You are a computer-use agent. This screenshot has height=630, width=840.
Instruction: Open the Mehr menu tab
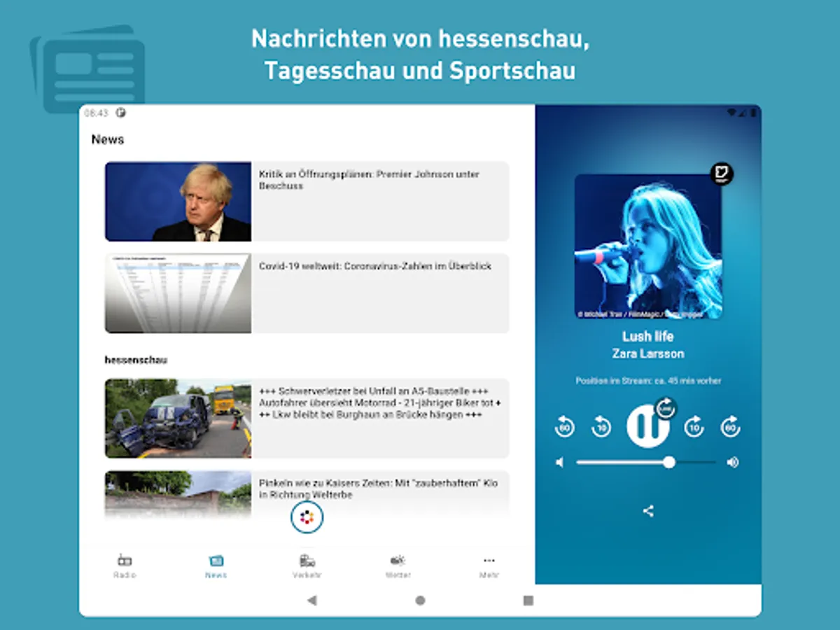[489, 566]
